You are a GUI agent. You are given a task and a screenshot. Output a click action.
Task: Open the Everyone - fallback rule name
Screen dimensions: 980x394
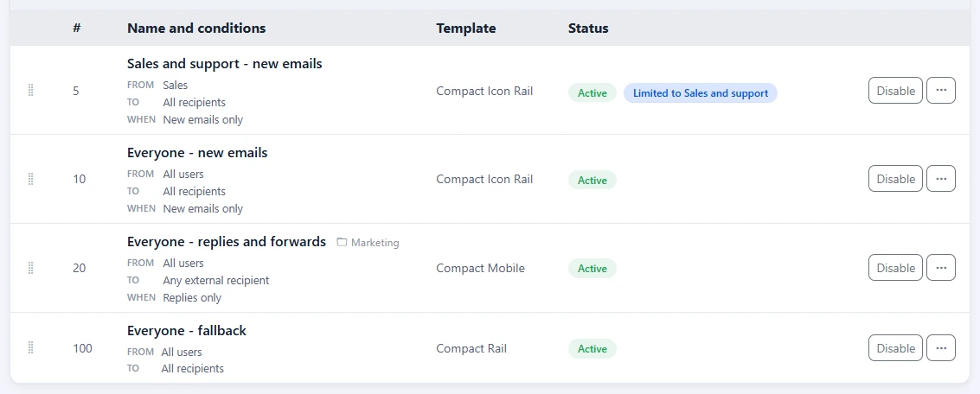coord(187,331)
